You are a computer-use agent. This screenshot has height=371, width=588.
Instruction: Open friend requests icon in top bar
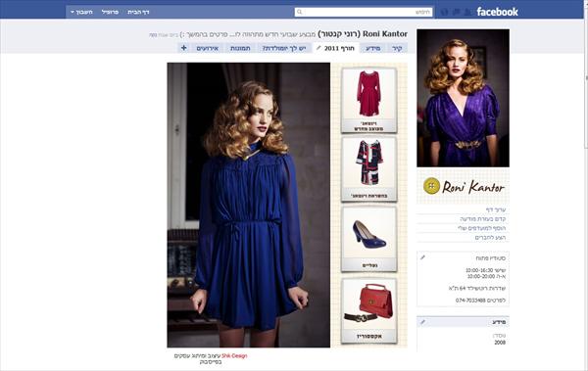tap(467, 13)
